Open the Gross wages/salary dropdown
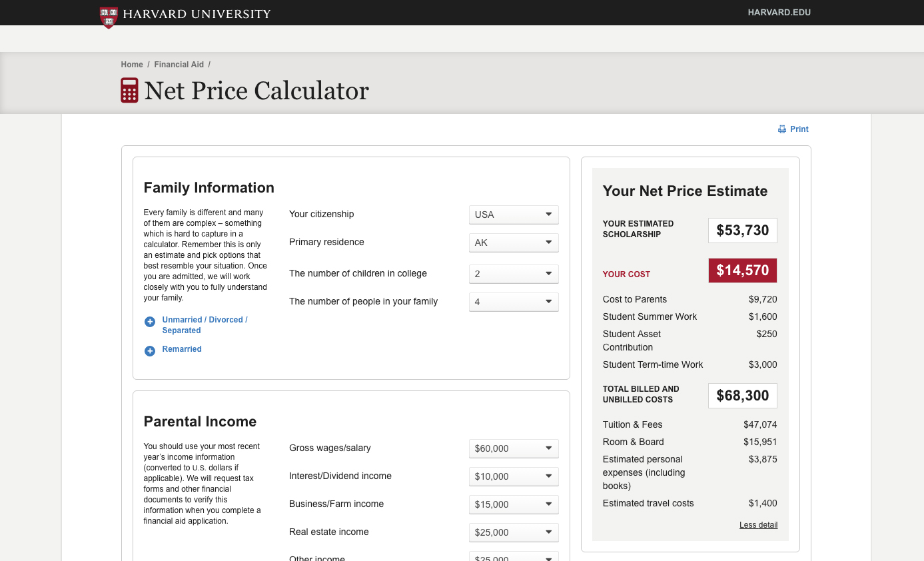Image resolution: width=924 pixels, height=561 pixels. tap(514, 448)
